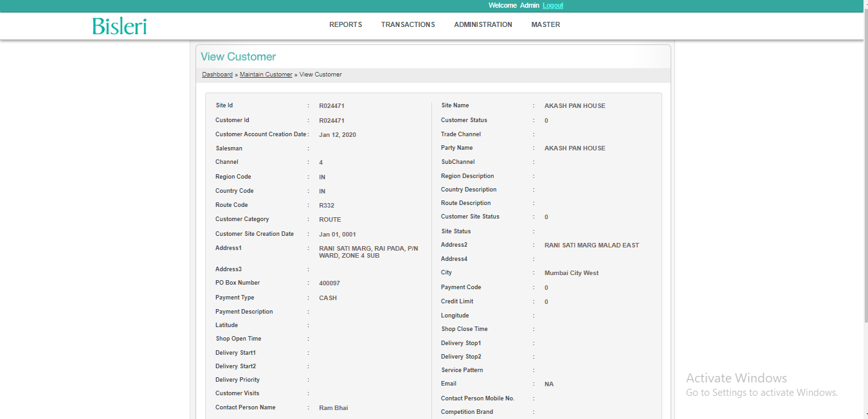The height and width of the screenshot is (419, 868).
Task: Click the Logout link
Action: pyautogui.click(x=552, y=5)
